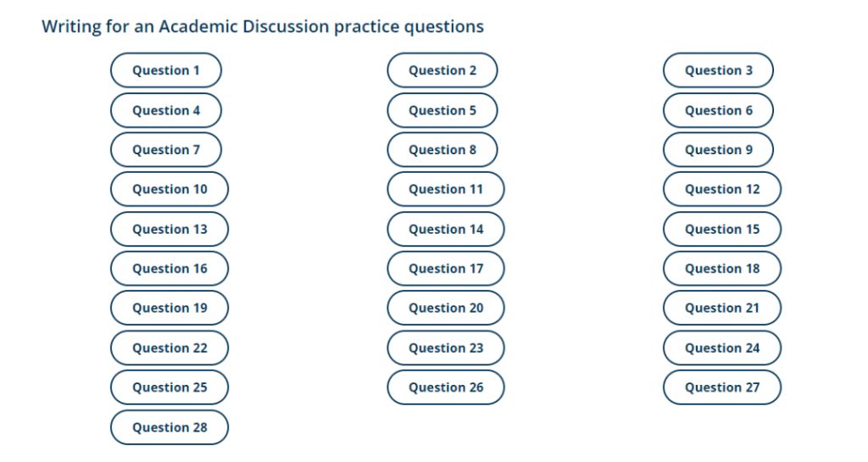
Task: Select Question 2 practice item
Action: 442,70
